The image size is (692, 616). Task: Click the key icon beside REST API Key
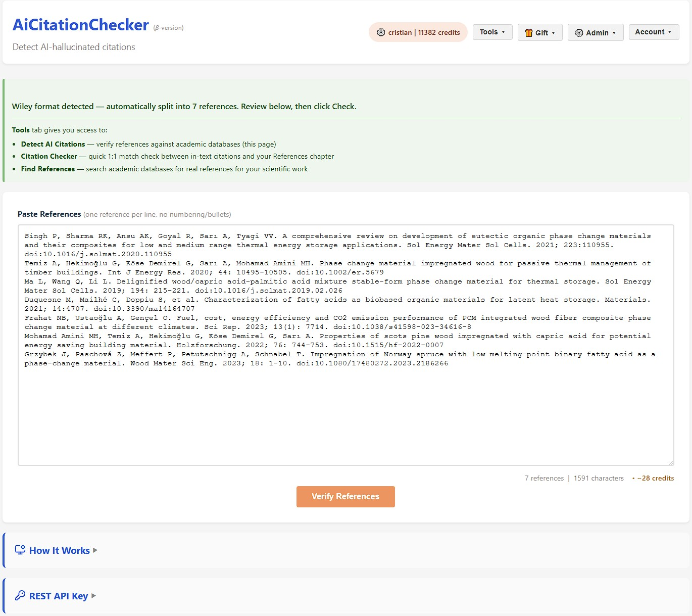(x=20, y=595)
